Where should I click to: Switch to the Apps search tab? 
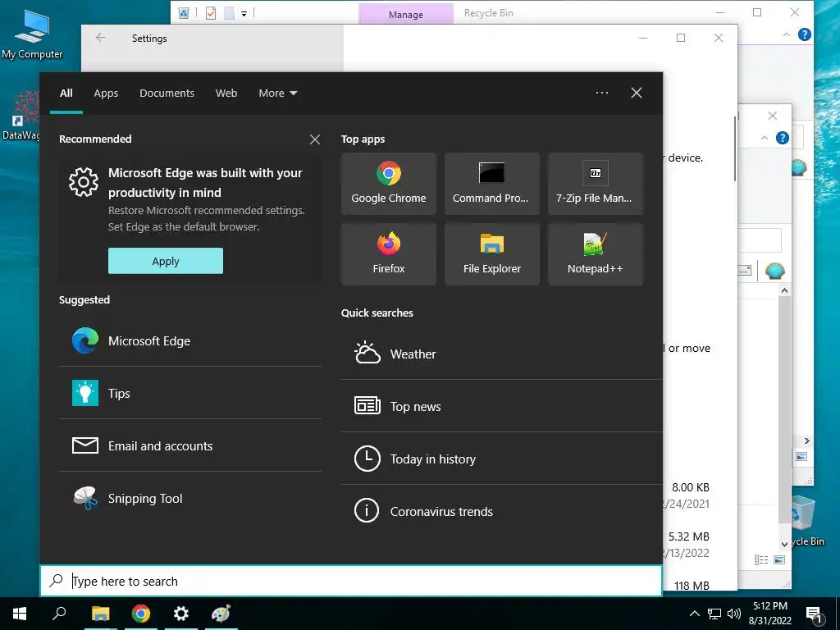106,94
